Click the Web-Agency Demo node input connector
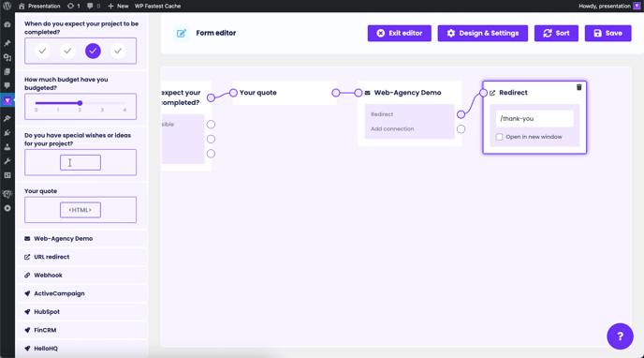644x358 pixels. (x=359, y=93)
